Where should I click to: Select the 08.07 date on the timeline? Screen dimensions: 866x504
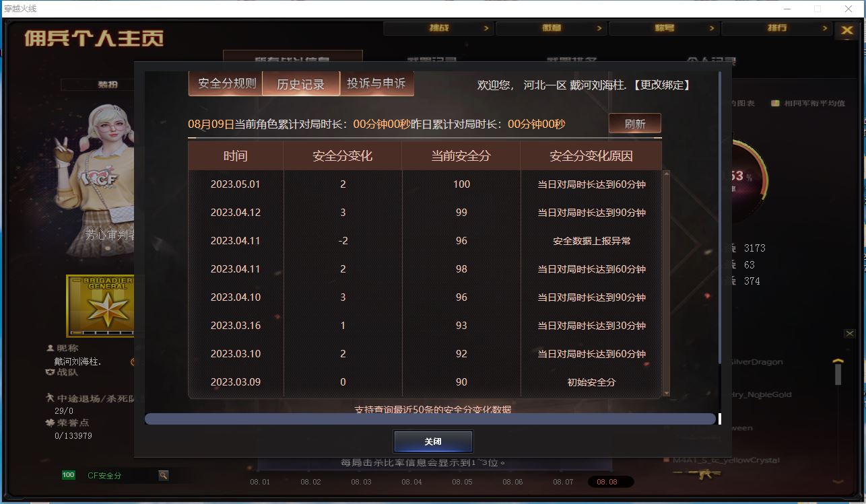pyautogui.click(x=563, y=482)
